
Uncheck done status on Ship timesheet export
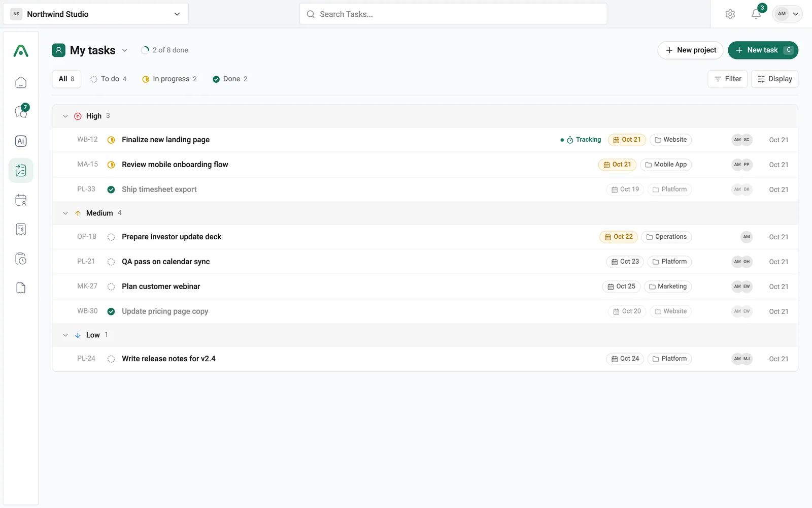pos(111,189)
